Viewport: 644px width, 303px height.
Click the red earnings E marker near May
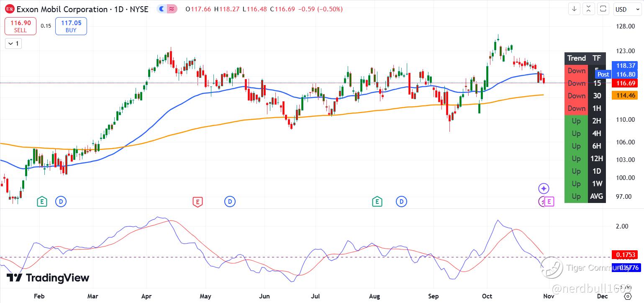[198, 202]
